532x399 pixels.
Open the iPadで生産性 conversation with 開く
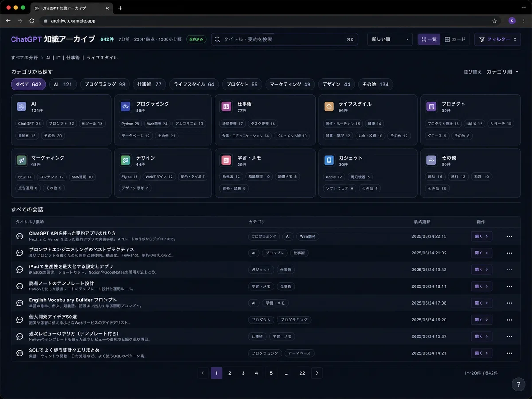[481, 270]
